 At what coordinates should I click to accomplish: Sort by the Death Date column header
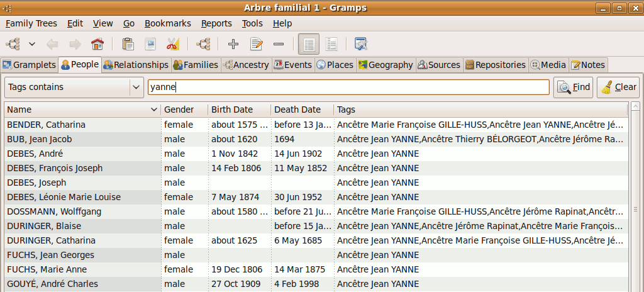point(303,109)
